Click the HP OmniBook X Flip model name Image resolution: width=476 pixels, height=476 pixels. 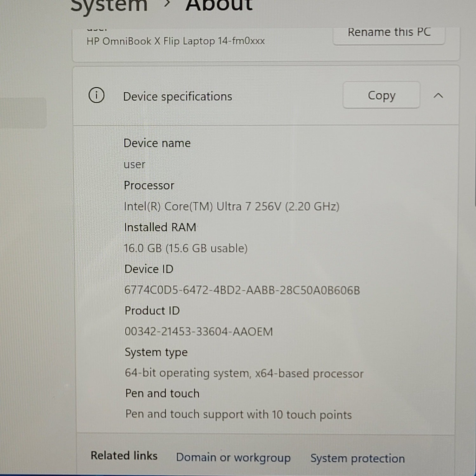pos(175,41)
